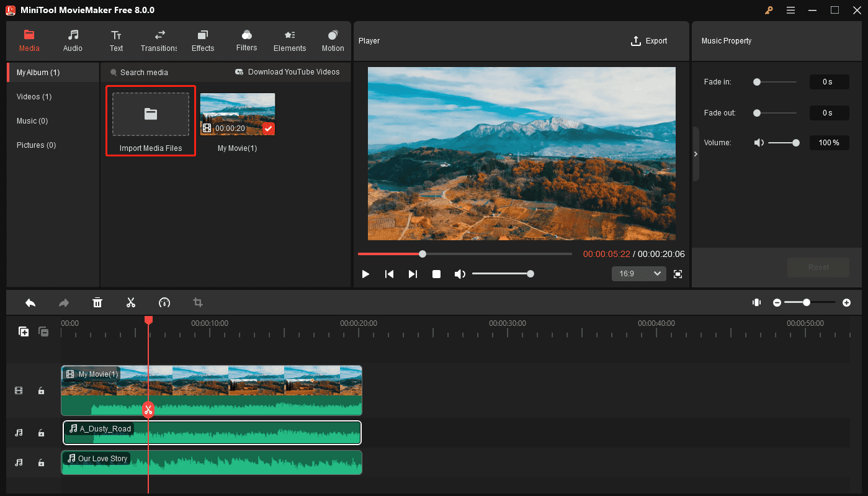868x496 pixels.
Task: Click the A_Dusty_Road track music icon
Action: click(19, 433)
